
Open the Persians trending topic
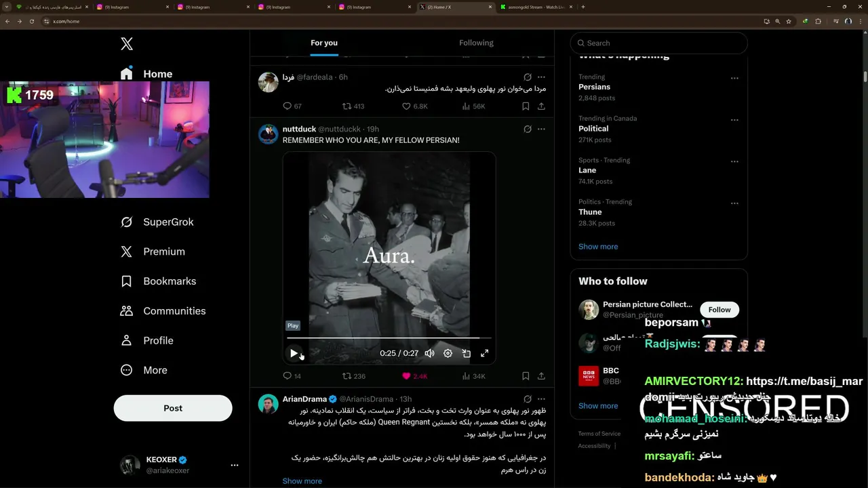[594, 87]
